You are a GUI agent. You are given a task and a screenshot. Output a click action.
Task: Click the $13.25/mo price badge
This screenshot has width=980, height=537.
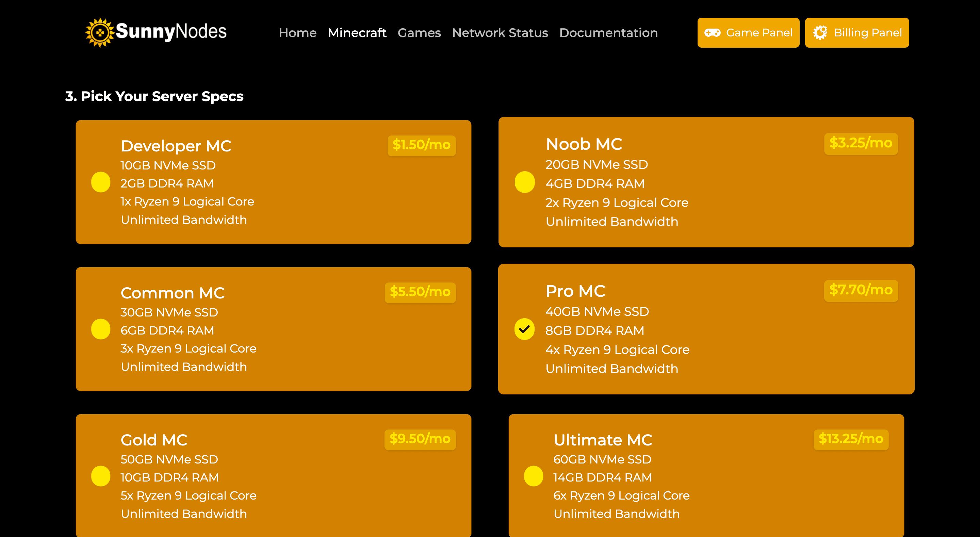(851, 439)
